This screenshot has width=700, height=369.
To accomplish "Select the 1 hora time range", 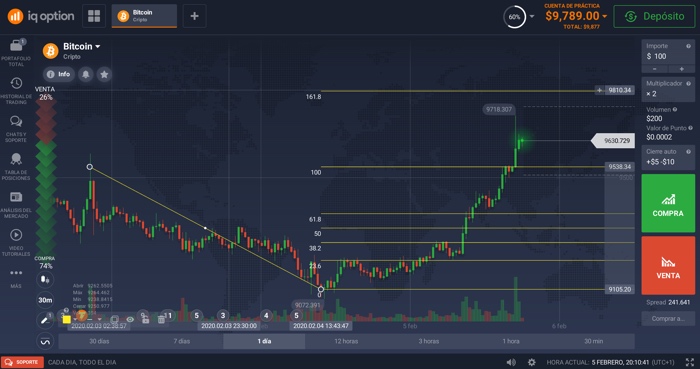I will 511,341.
